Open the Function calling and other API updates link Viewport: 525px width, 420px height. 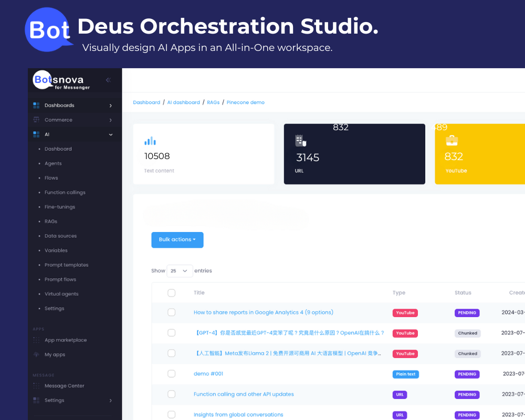244,394
